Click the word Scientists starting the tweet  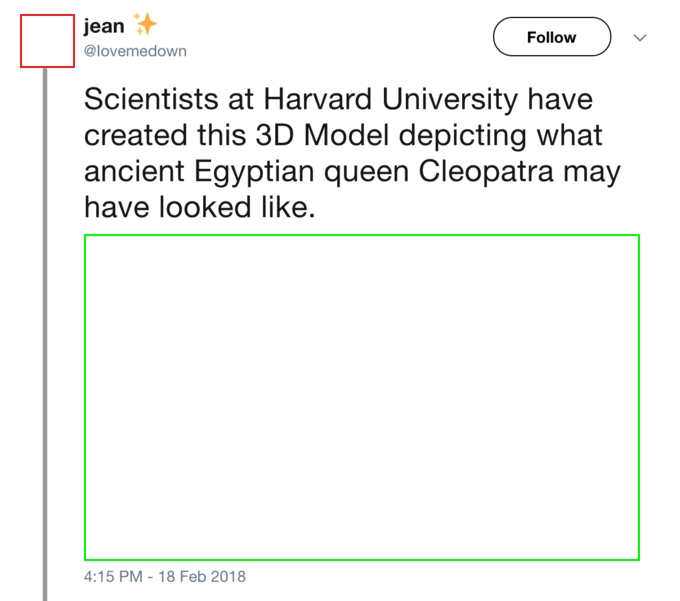[151, 99]
